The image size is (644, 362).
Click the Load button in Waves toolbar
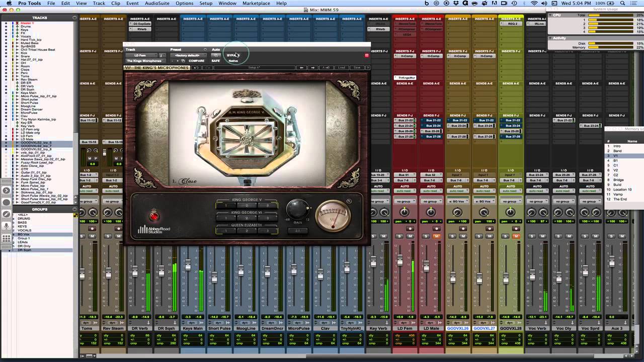pos(342,68)
